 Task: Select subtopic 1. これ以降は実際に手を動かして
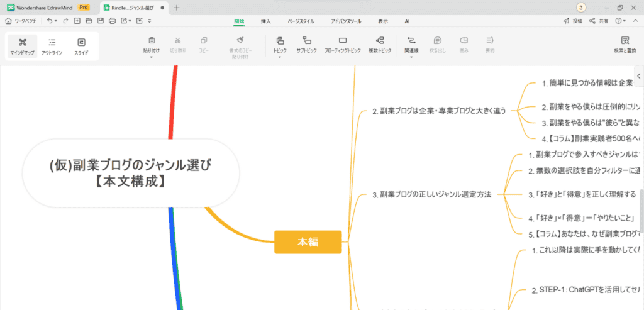pyautogui.click(x=587, y=250)
